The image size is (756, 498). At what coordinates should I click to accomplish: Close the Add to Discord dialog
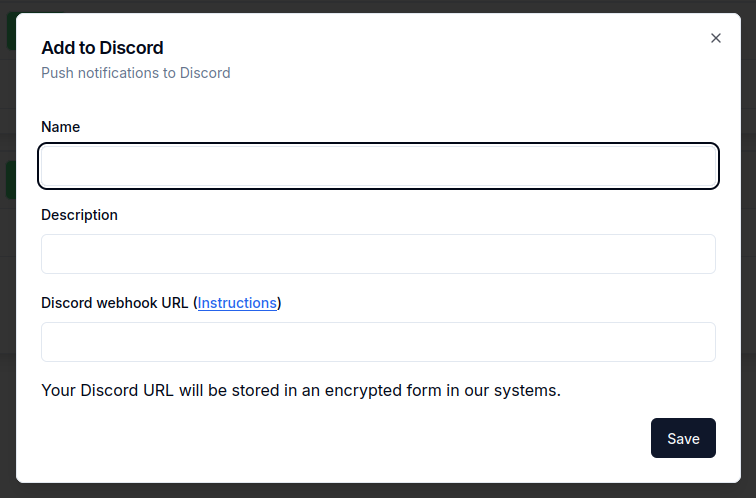point(715,38)
